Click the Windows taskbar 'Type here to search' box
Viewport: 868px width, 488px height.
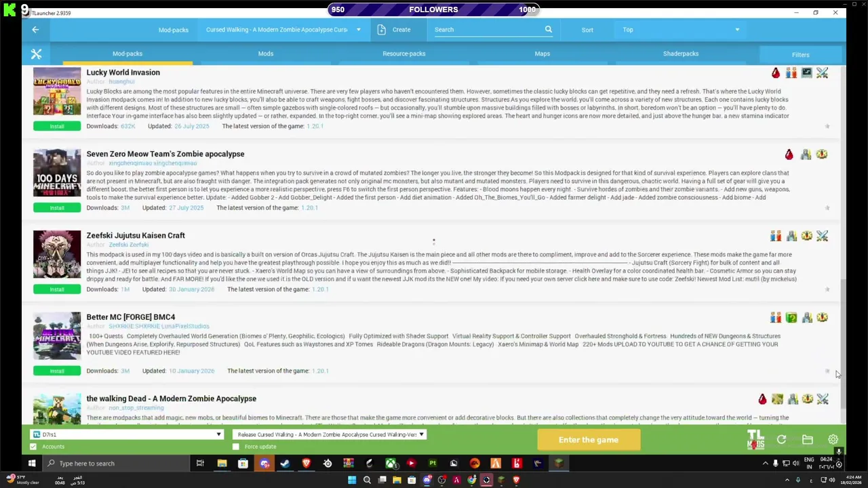click(115, 464)
